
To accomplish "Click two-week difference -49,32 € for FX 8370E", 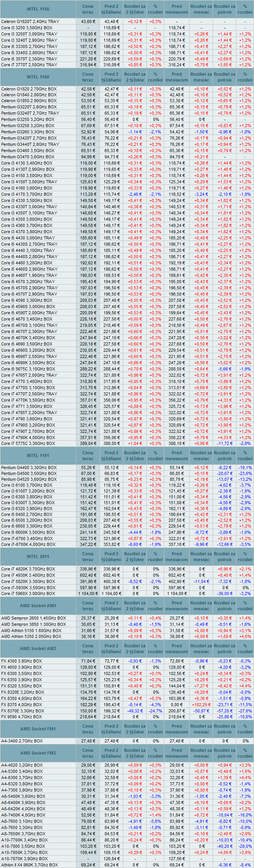I will click(x=135, y=711).
